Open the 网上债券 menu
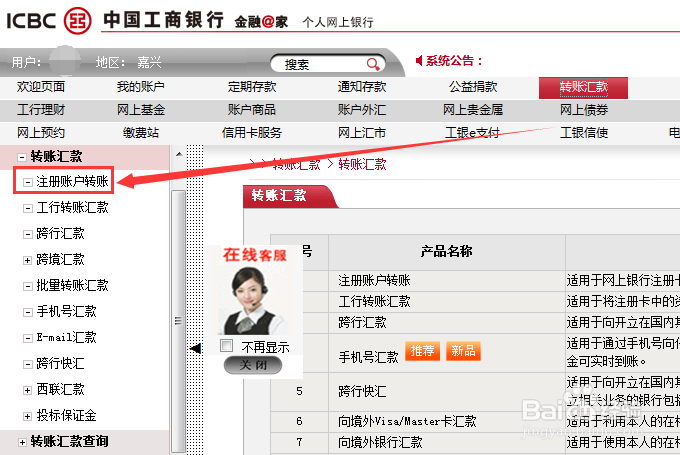The image size is (680, 455). tap(584, 110)
